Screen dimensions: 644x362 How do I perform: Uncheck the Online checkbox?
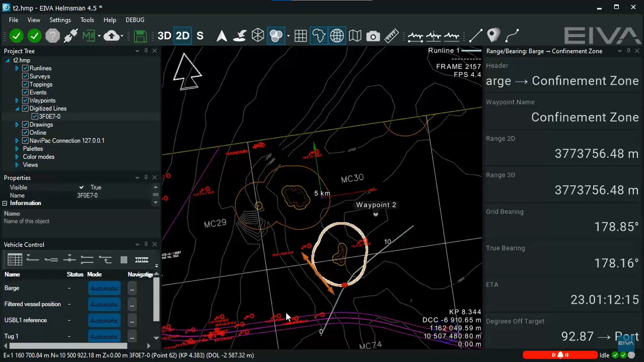pyautogui.click(x=25, y=132)
